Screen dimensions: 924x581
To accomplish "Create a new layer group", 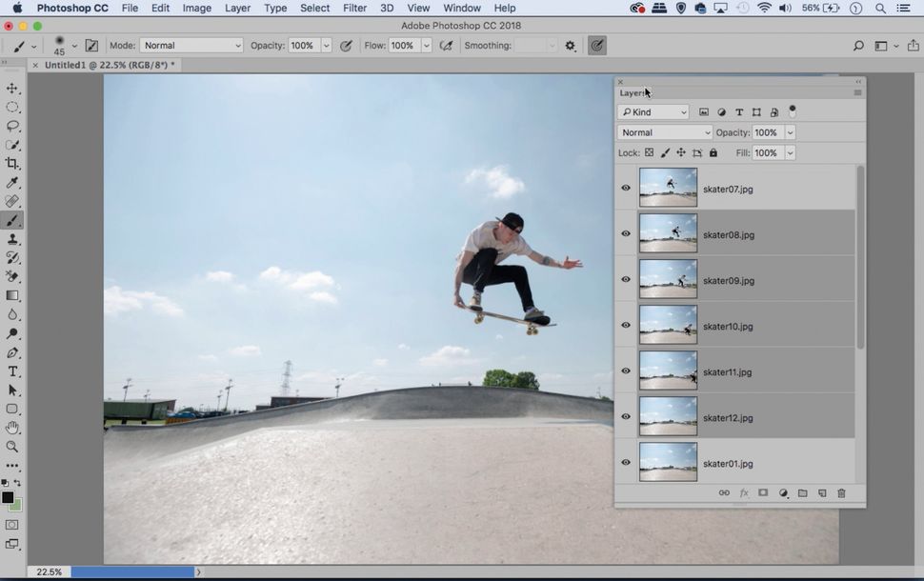I will pos(802,492).
